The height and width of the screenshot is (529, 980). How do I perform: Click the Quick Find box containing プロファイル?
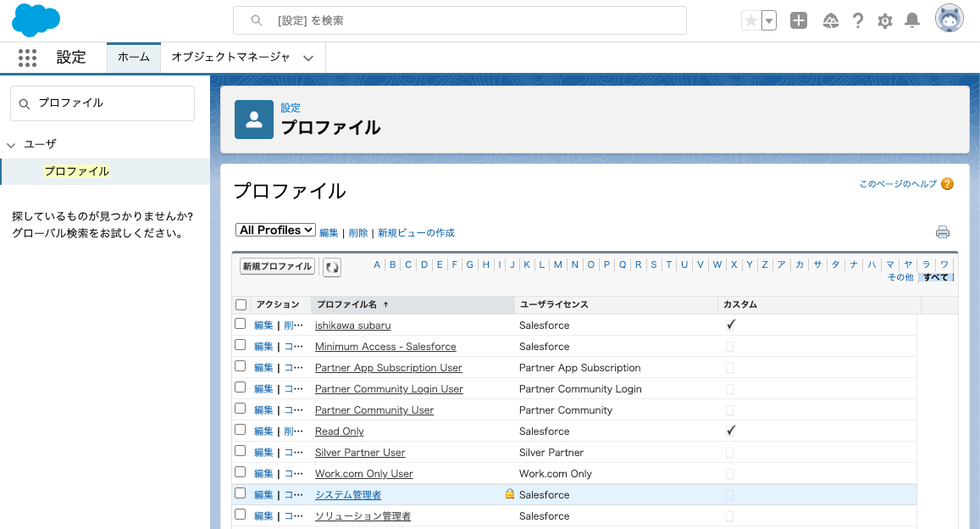click(102, 103)
